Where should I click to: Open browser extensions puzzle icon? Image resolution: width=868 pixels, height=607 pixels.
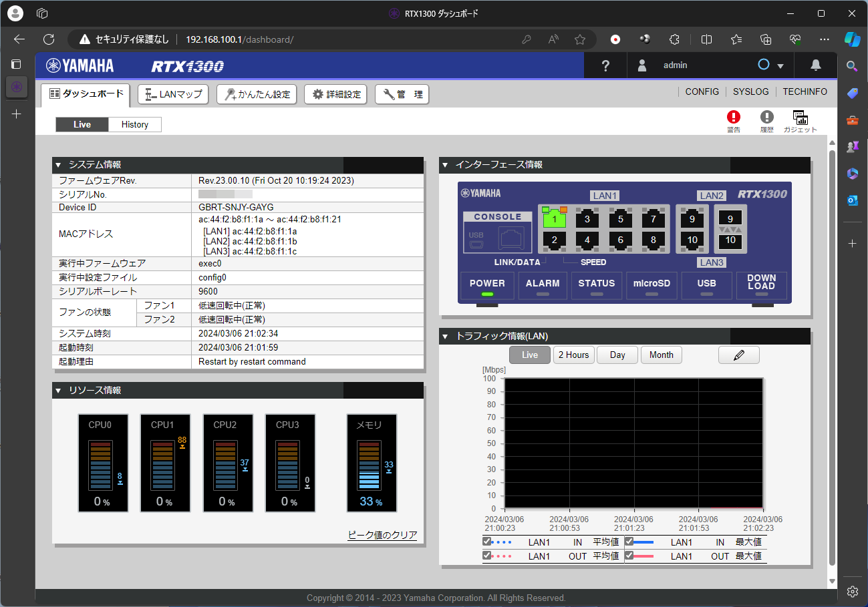(x=675, y=39)
